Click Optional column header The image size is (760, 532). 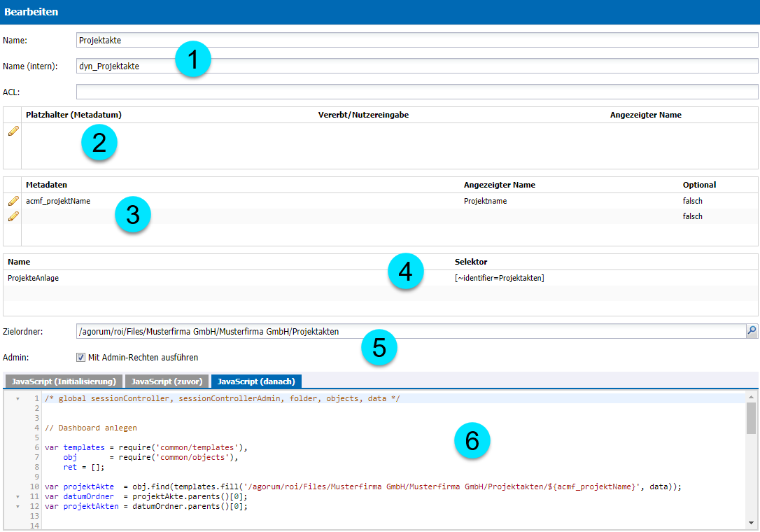(x=699, y=185)
